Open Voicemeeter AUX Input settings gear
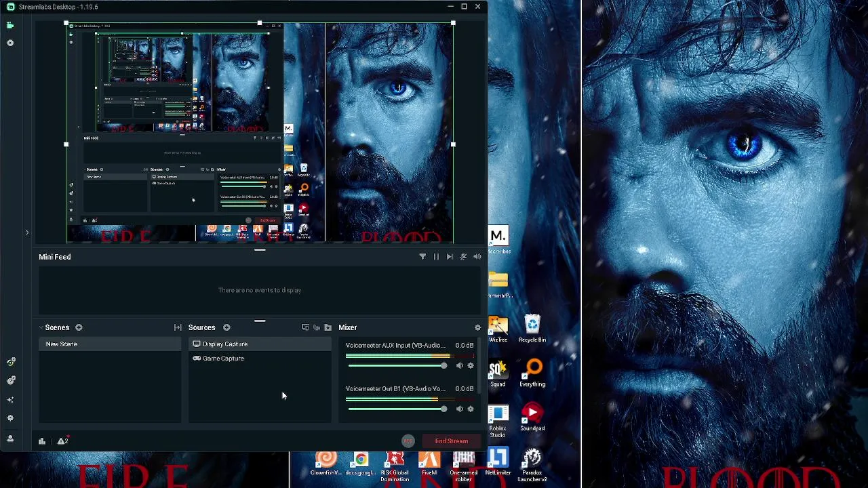The image size is (868, 488). pos(471,366)
